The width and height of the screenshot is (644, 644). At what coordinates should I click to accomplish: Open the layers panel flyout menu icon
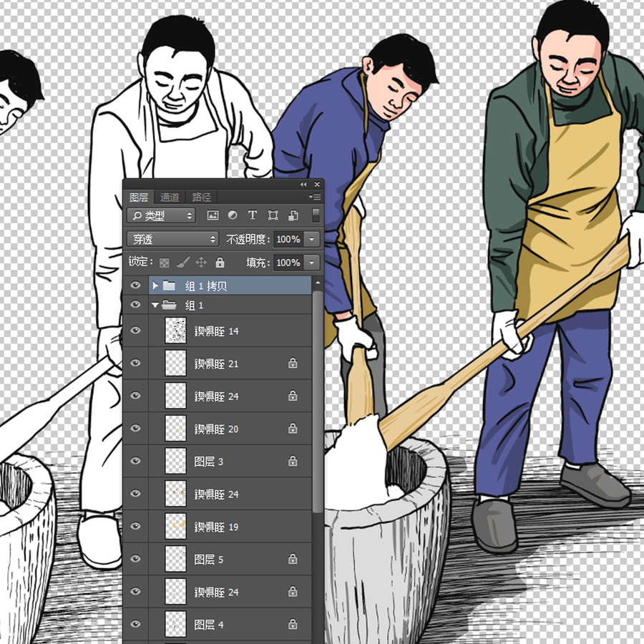315,197
